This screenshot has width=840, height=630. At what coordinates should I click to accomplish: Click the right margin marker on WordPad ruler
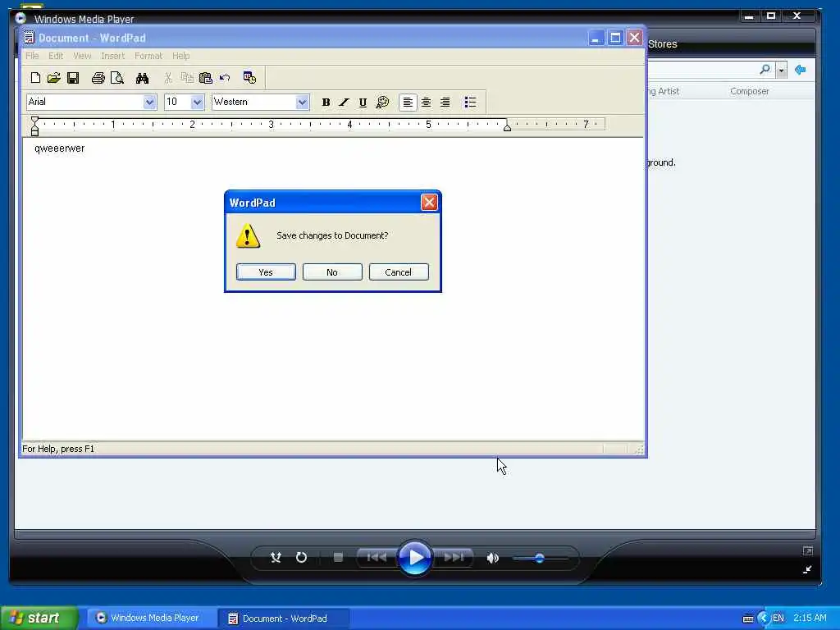(507, 127)
